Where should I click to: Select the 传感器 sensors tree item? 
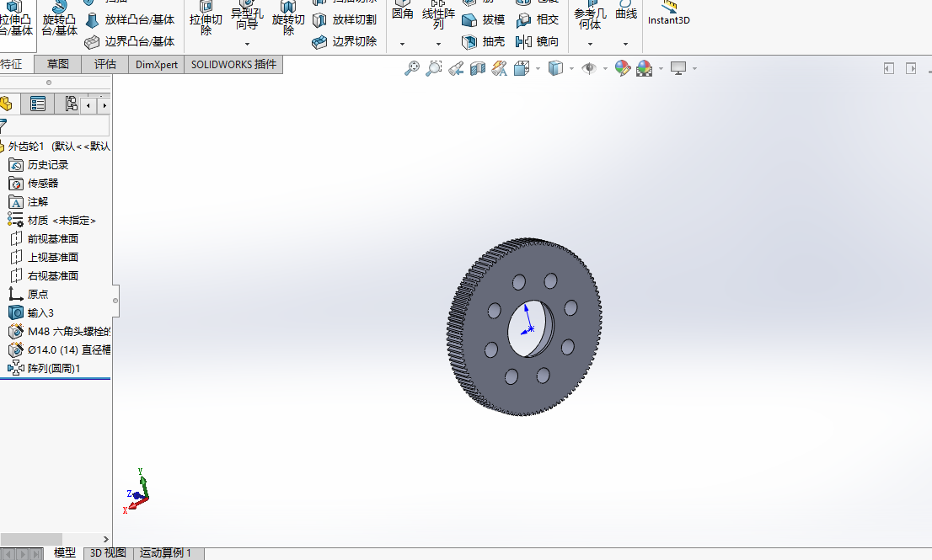tap(34, 184)
